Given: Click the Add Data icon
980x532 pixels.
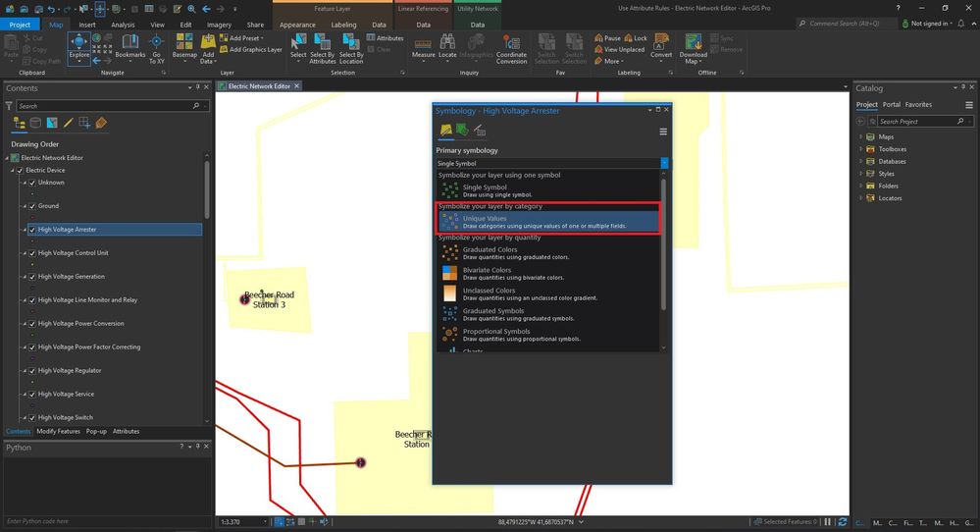Looking at the screenshot, I should point(208,42).
